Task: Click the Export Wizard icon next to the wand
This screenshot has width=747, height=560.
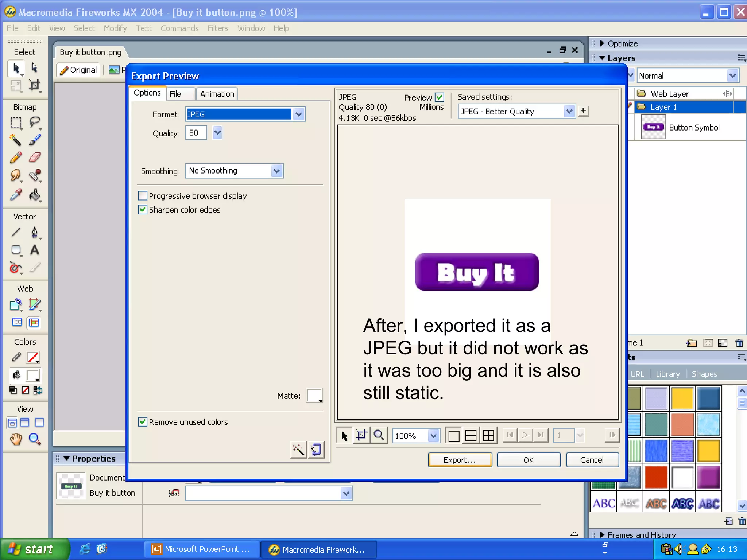Action: [x=316, y=450]
